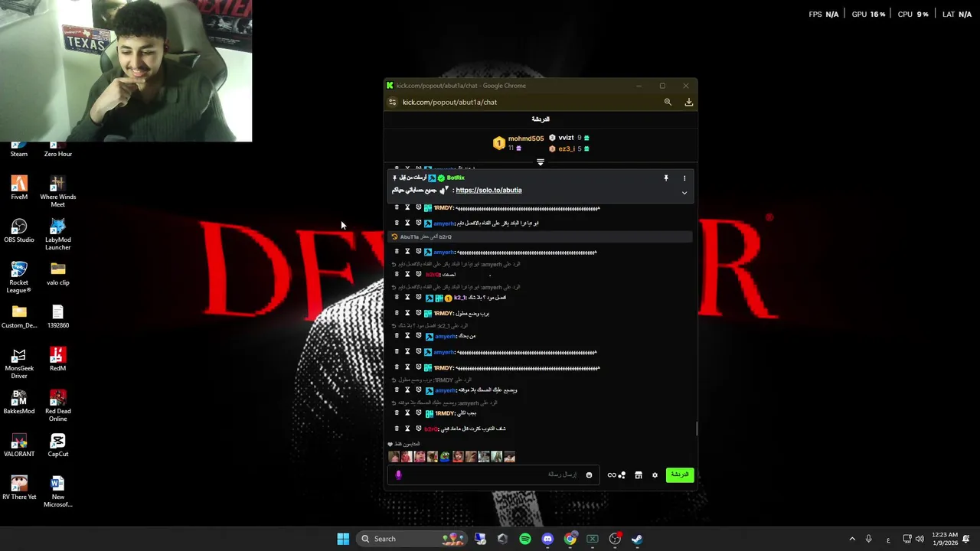Click the green الدردشة send button
Image resolution: width=980 pixels, height=551 pixels.
pos(680,474)
